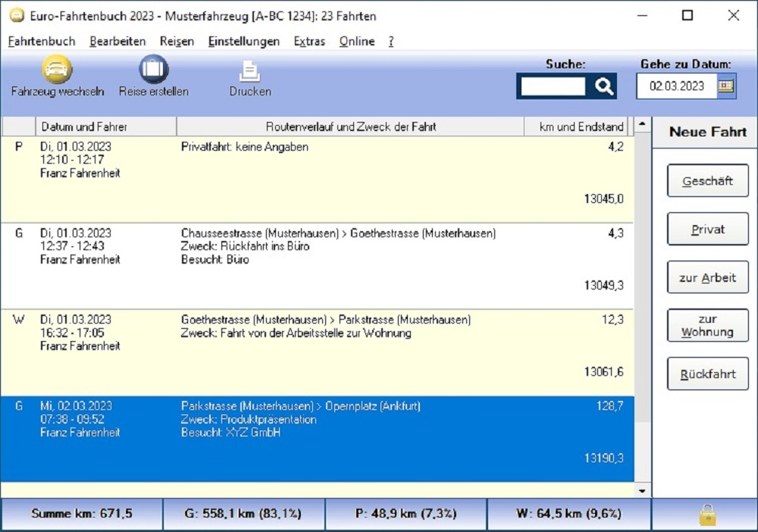Focus the Suche text field
The width and height of the screenshot is (758, 532).
pos(553,86)
